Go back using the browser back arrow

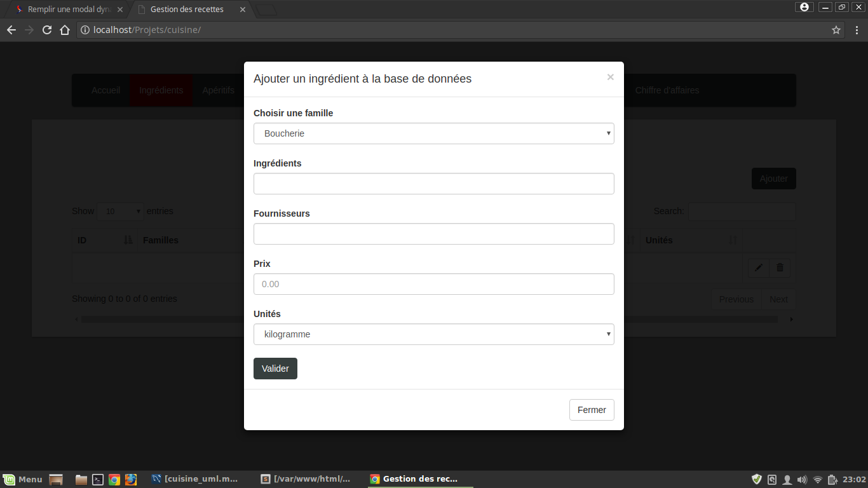coord(11,30)
